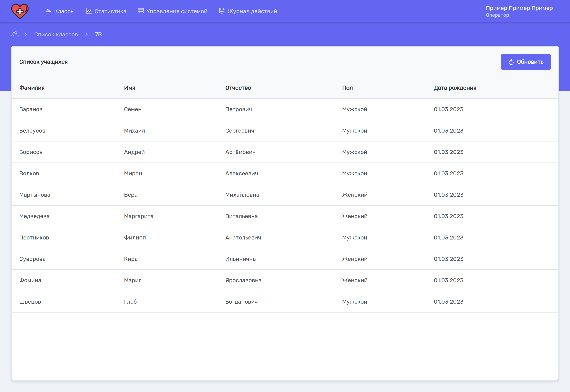Click birth date in the Медведева row

(x=449, y=216)
